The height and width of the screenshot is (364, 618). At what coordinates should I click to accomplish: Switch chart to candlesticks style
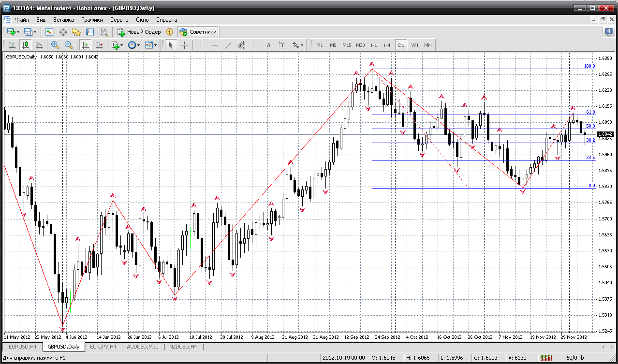(26, 45)
